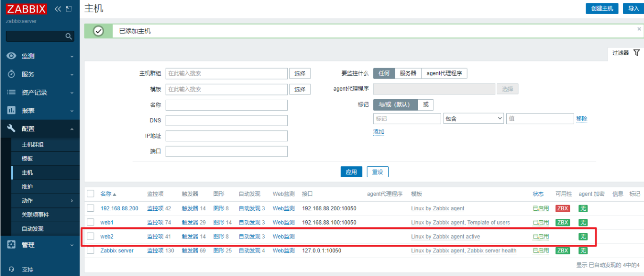Focus the IP地址 filter field

tap(226, 136)
